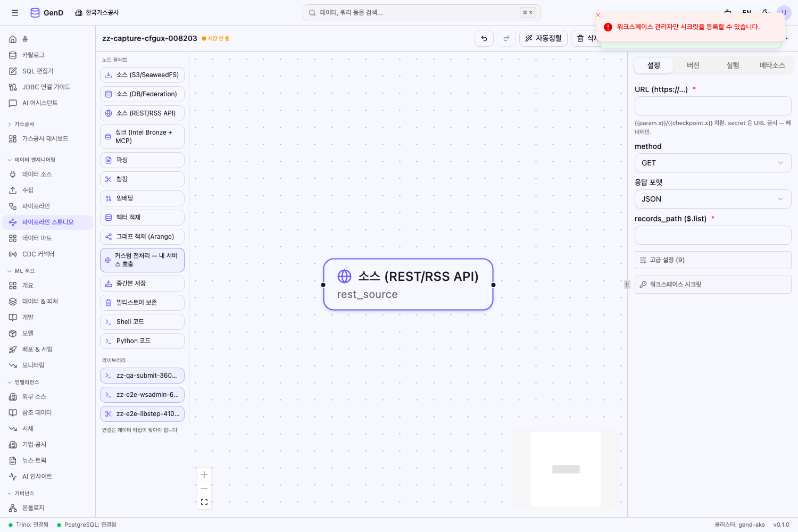This screenshot has height=532, width=798.
Task: Open 외부 소스 in the sidebar
Action: 48,397
